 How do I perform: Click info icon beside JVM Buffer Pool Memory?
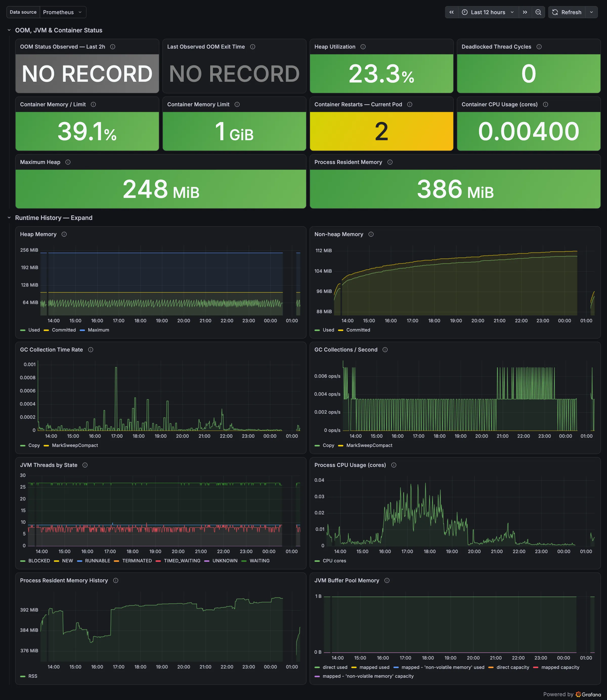pyautogui.click(x=387, y=580)
